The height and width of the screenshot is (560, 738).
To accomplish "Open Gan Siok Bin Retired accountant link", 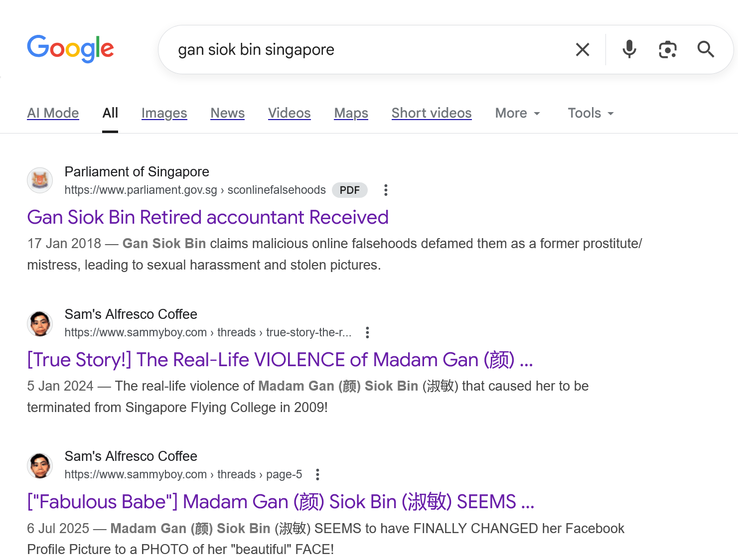I will click(x=207, y=217).
